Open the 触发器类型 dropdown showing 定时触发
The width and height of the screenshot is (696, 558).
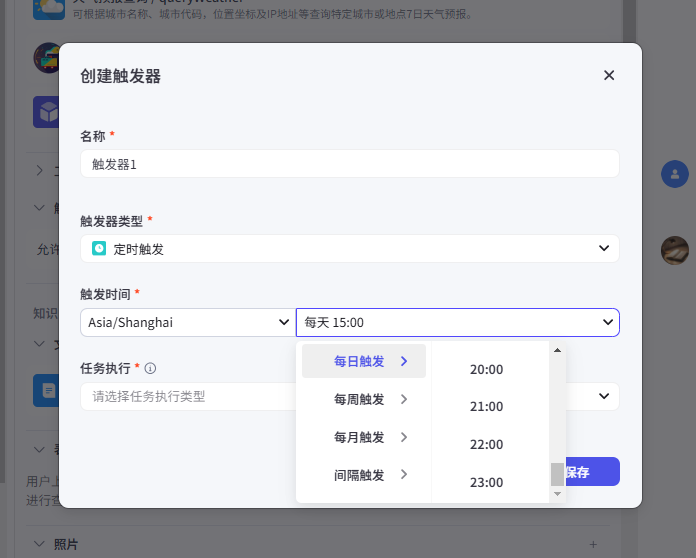(349, 248)
